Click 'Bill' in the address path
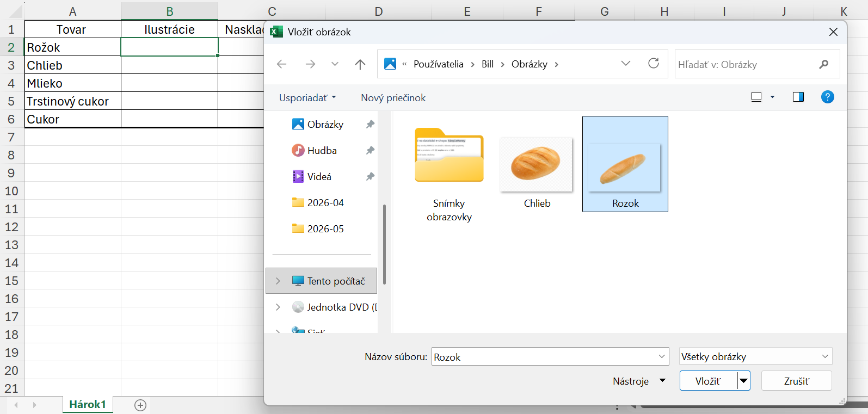The height and width of the screenshot is (414, 868). 488,64
